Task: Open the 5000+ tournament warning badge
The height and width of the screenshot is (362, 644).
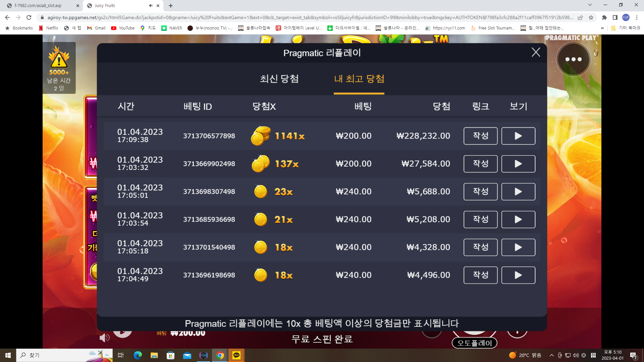Action: coord(59,67)
